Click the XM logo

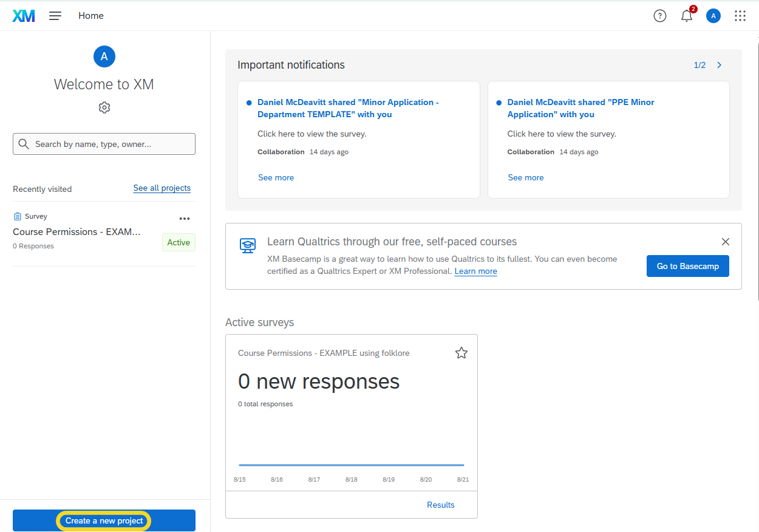[24, 16]
